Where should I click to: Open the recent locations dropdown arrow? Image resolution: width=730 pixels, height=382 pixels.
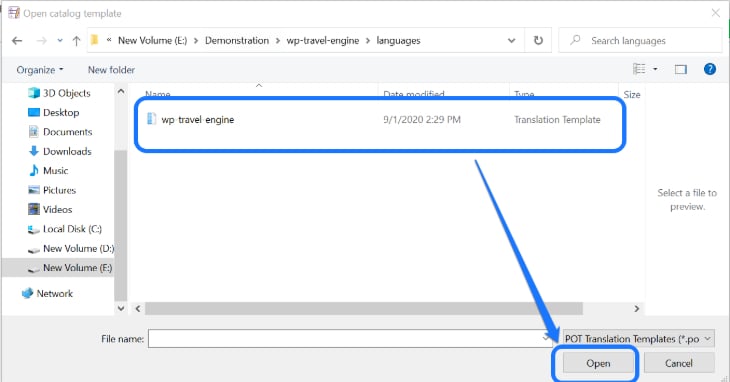coord(60,41)
